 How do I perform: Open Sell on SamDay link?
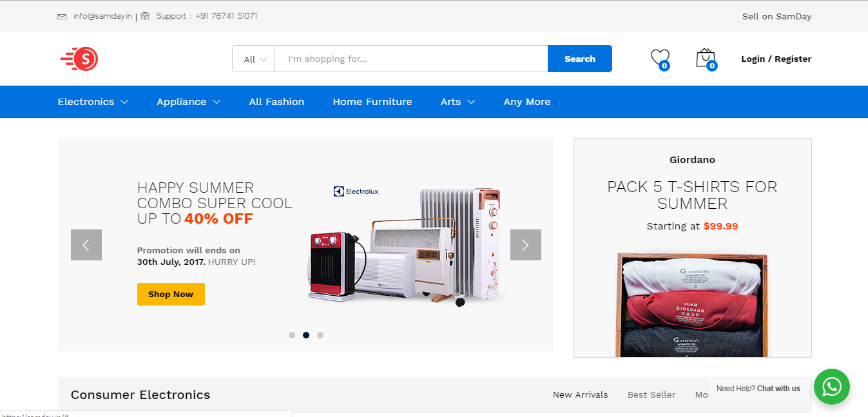coord(777,16)
